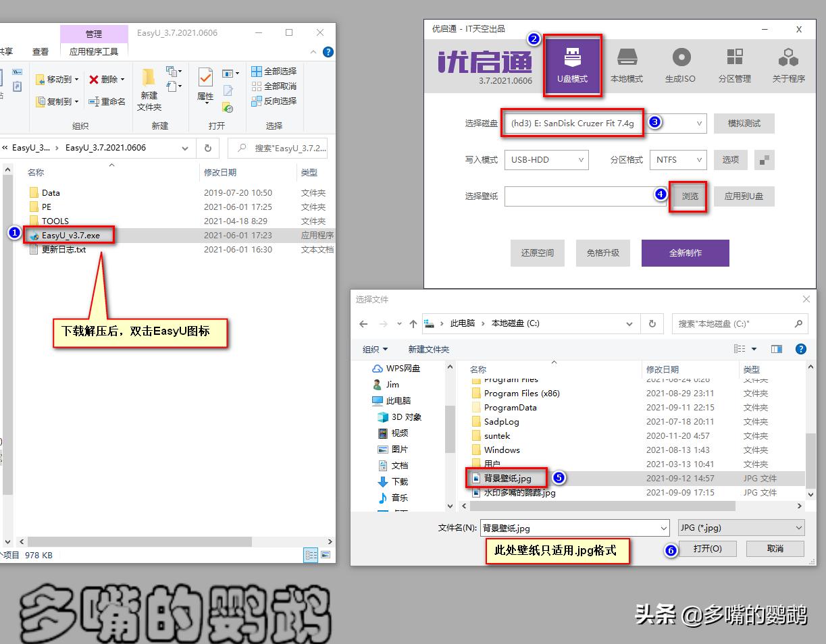This screenshot has width=826, height=644.
Task: Go back in the 选择文件 dialog
Action: point(363,324)
